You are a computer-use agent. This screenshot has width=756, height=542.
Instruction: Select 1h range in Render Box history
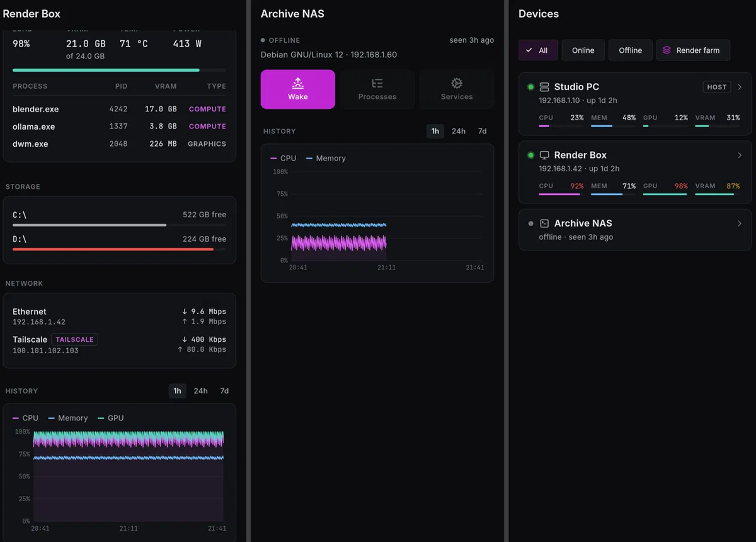coord(177,391)
